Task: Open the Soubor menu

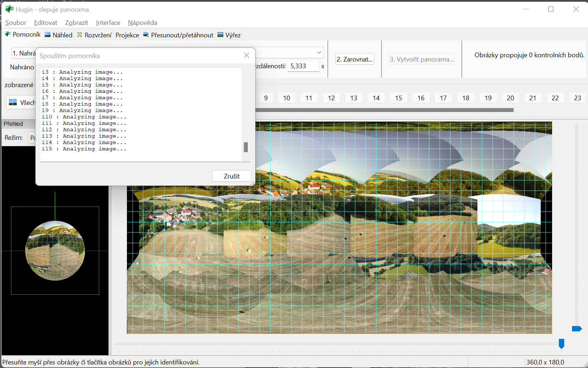Action: tap(16, 23)
